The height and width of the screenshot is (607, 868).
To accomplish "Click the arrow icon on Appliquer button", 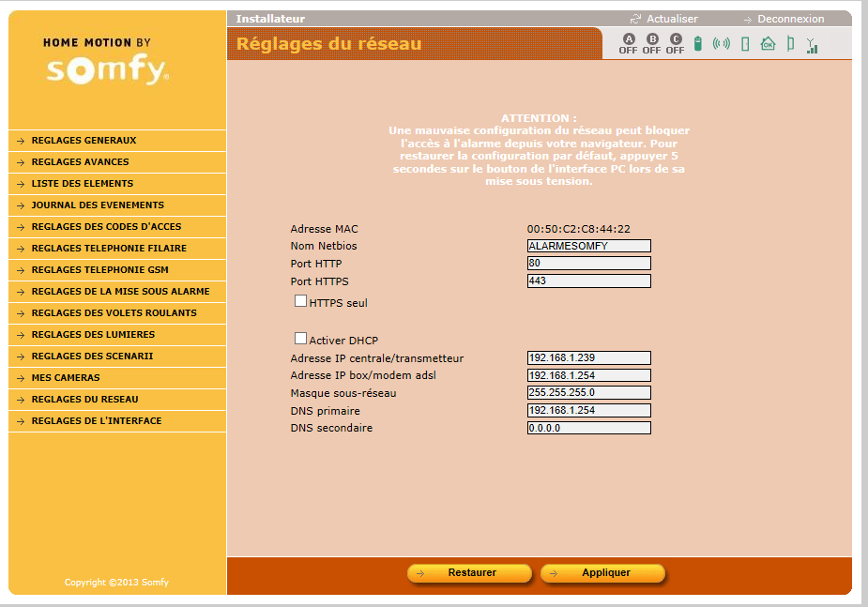I will (x=553, y=574).
